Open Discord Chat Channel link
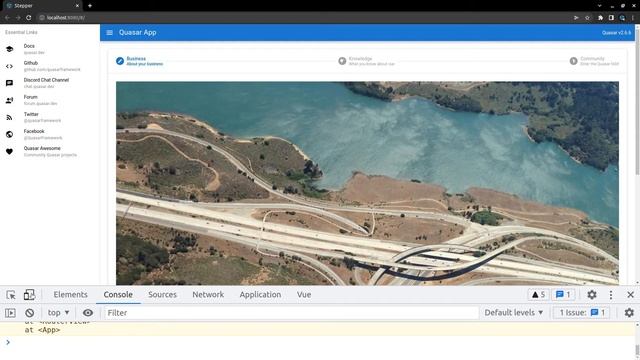The image size is (640, 360). point(50,83)
